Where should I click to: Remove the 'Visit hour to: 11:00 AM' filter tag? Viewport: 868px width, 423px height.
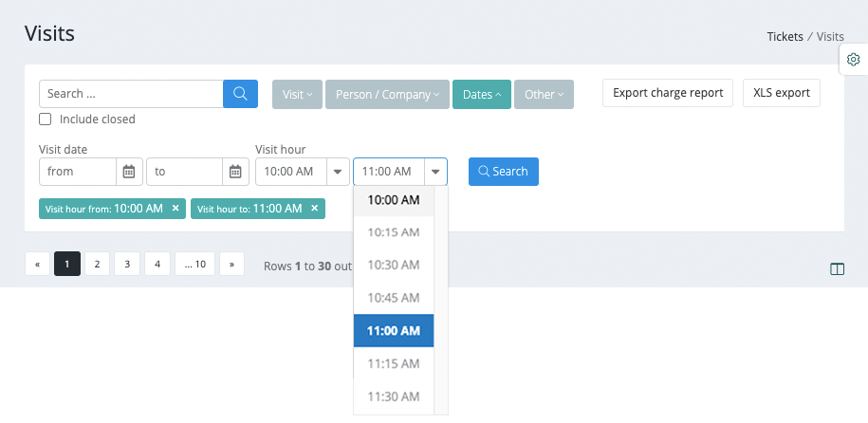coord(315,209)
